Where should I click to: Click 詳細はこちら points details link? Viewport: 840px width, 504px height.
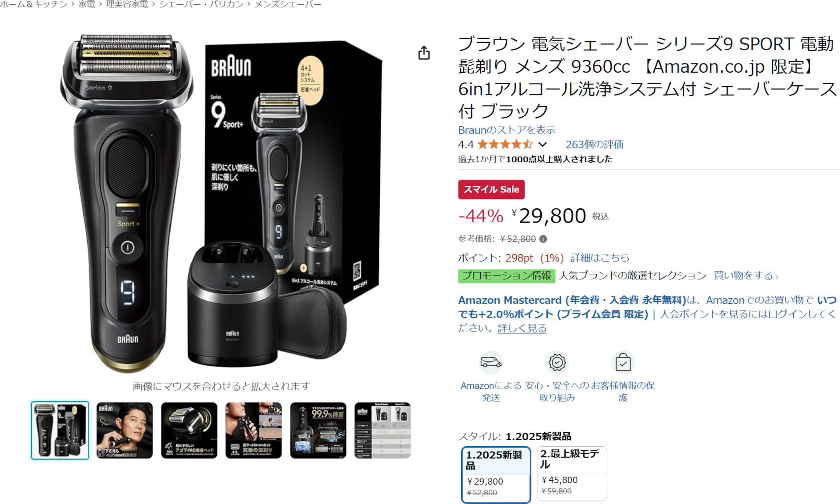[600, 258]
